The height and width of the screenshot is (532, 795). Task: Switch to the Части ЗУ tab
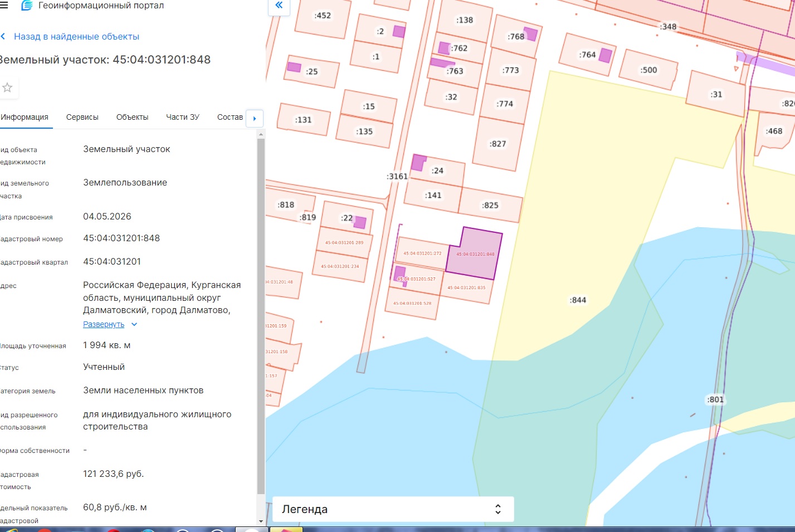[x=183, y=117]
